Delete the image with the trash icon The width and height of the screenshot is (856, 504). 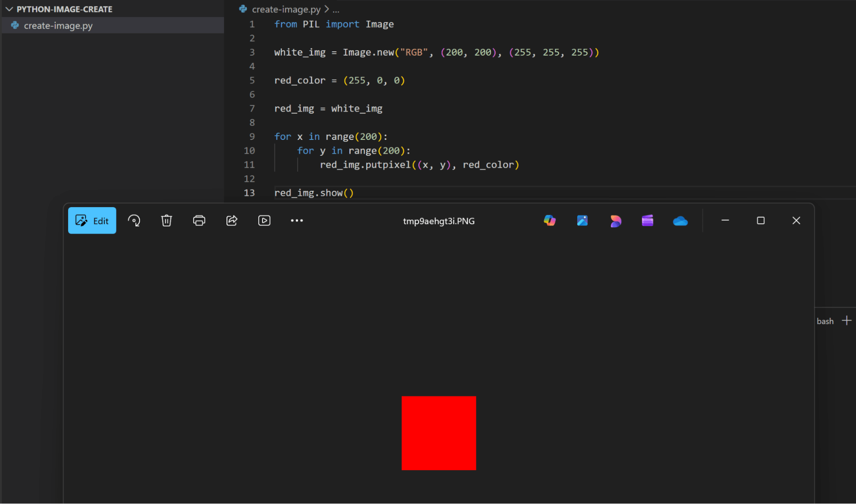(167, 221)
